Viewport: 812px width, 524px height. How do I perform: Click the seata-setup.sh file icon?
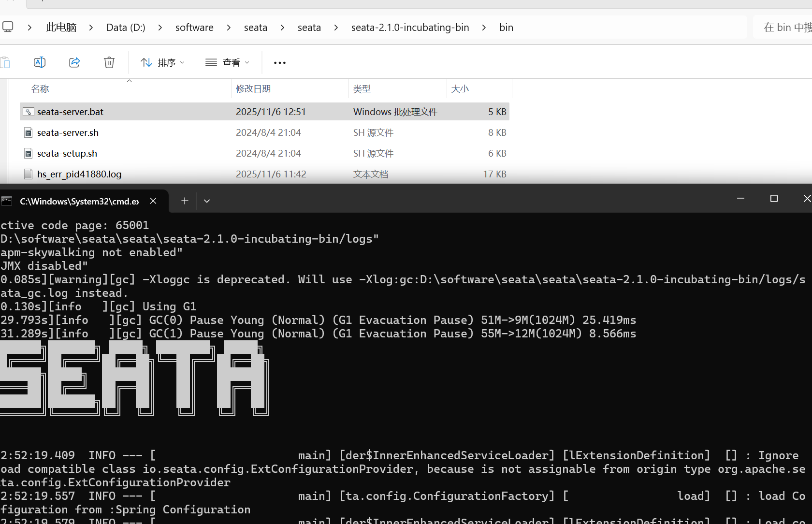(x=29, y=153)
